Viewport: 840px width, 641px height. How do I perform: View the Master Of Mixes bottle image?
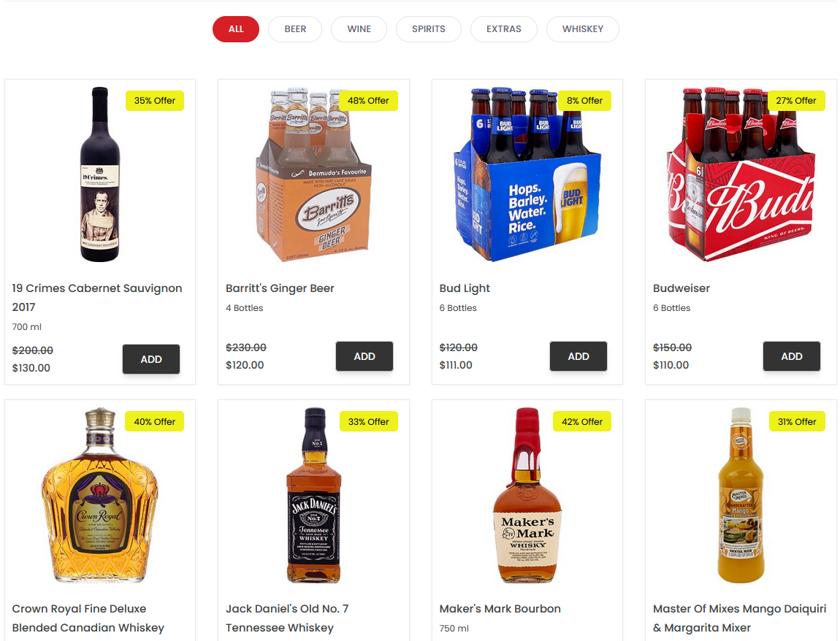pyautogui.click(x=741, y=495)
